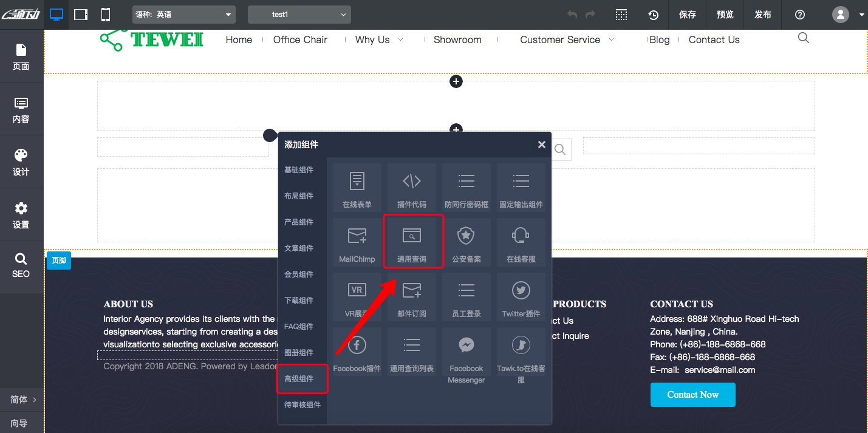The width and height of the screenshot is (868, 433).
Task: Add the Twitter插件 component
Action: pos(521,297)
